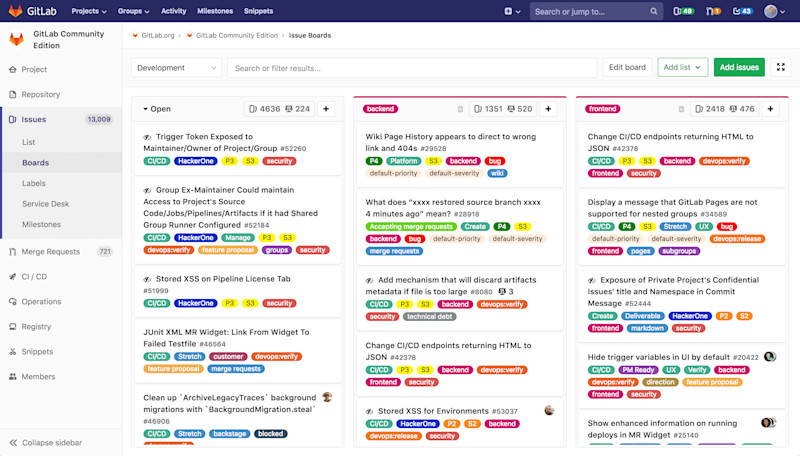Image resolution: width=800 pixels, height=456 pixels.
Task: Click blocked label on ArchiveLegacyTraces card
Action: 270,434
